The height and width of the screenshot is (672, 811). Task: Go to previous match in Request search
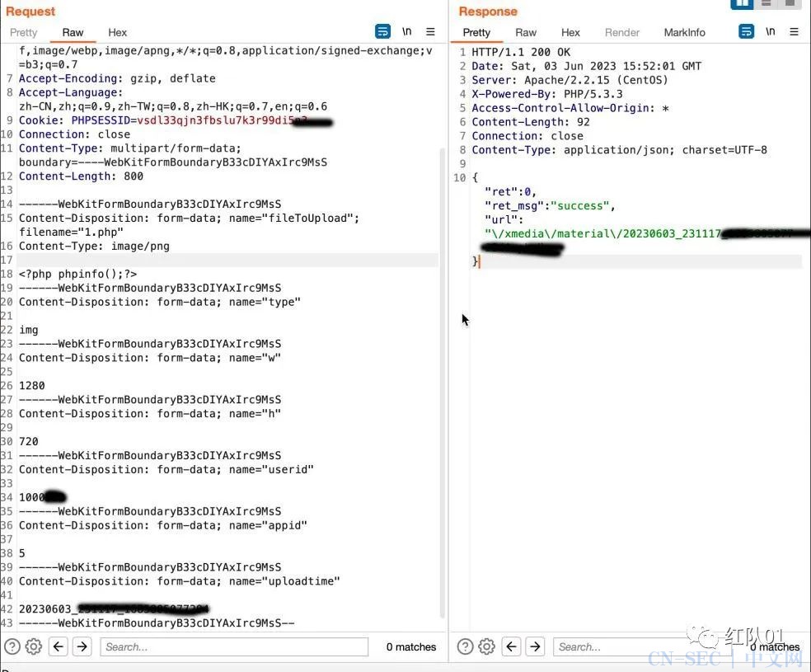click(59, 646)
